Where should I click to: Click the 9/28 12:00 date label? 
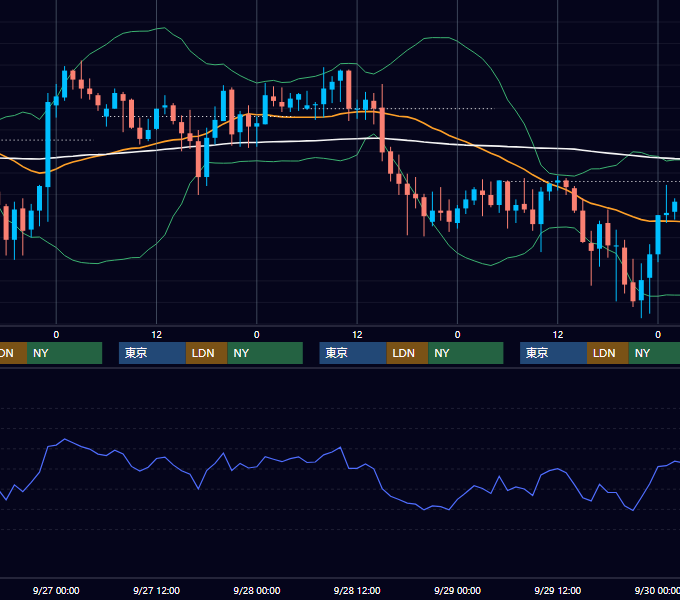click(x=357, y=590)
